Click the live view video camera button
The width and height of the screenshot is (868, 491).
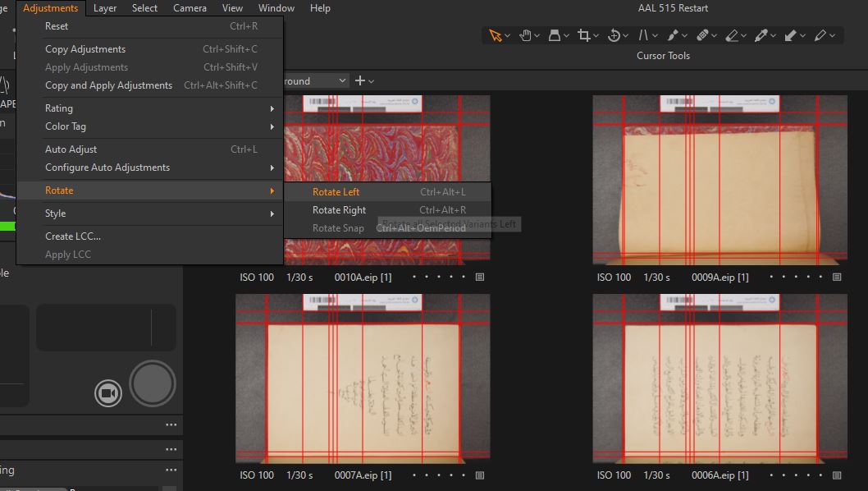pos(108,393)
